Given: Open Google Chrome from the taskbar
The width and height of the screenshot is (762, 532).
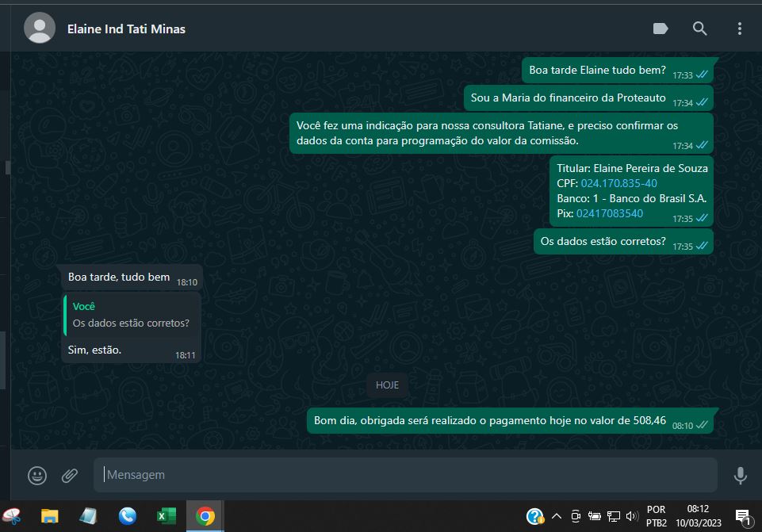Looking at the screenshot, I should 205,517.
